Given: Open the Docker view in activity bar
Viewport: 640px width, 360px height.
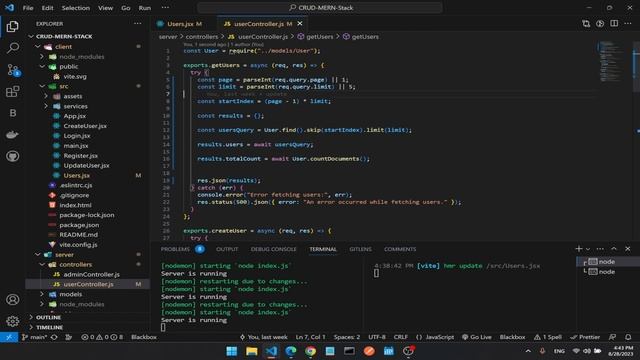Looking at the screenshot, I should tap(12, 135).
